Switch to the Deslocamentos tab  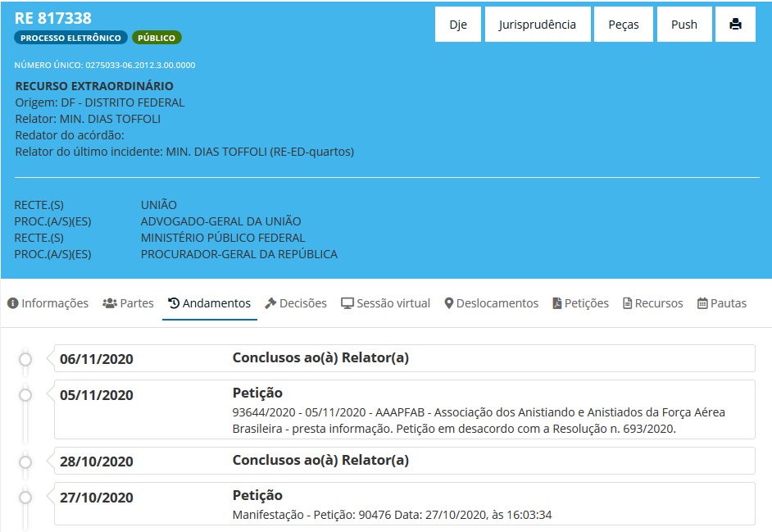coord(492,303)
